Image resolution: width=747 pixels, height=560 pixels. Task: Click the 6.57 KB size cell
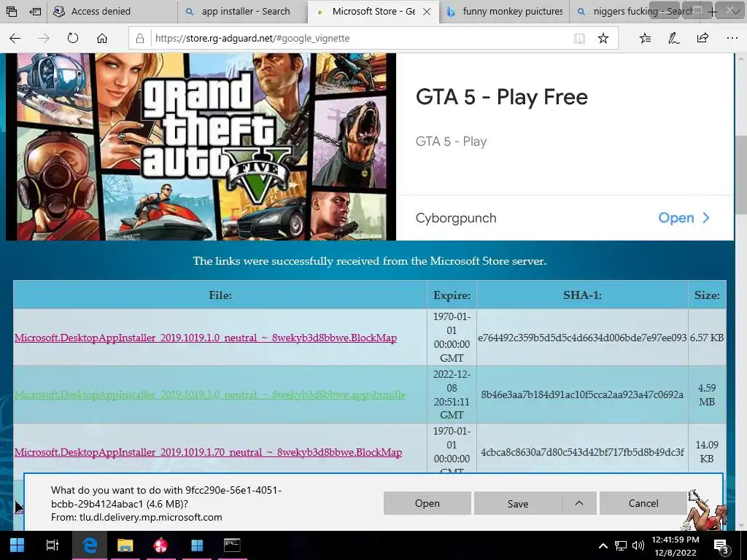[x=707, y=338]
